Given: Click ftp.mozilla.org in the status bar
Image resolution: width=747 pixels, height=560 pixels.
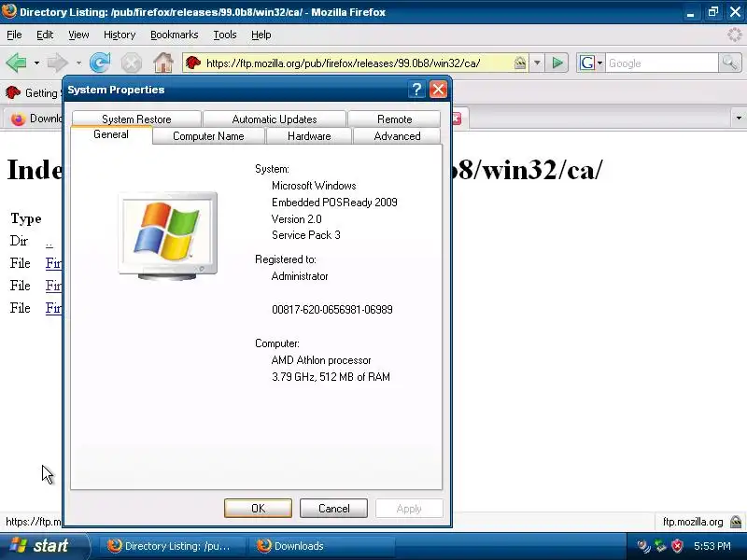Looking at the screenshot, I should 693,522.
